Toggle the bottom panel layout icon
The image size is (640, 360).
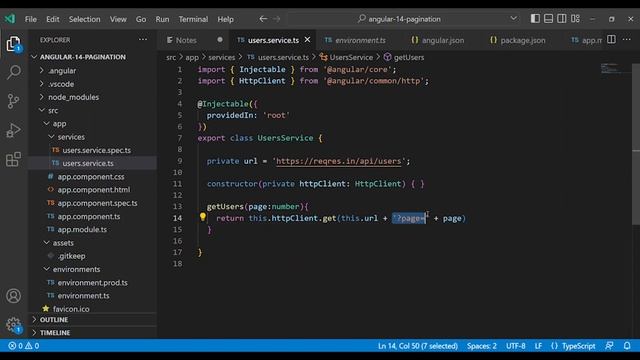549,18
